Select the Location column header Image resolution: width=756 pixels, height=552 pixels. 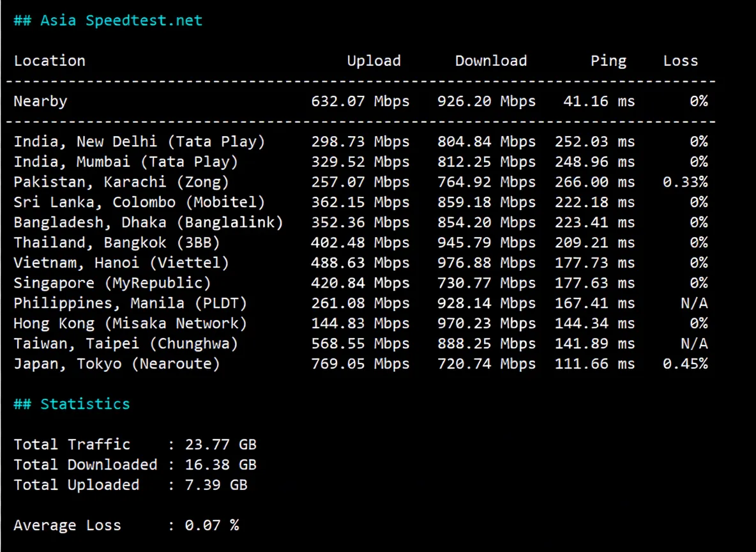(x=49, y=60)
